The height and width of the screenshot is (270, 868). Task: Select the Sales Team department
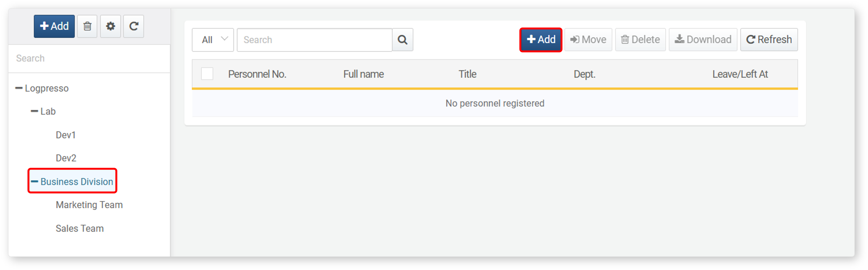tap(80, 228)
